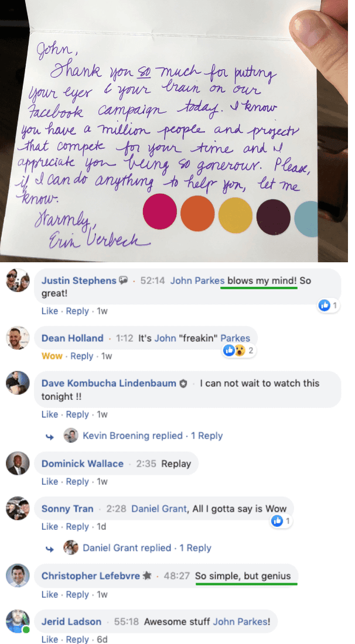
Task: Reply to Sonny Tran's comment
Action: (77, 526)
